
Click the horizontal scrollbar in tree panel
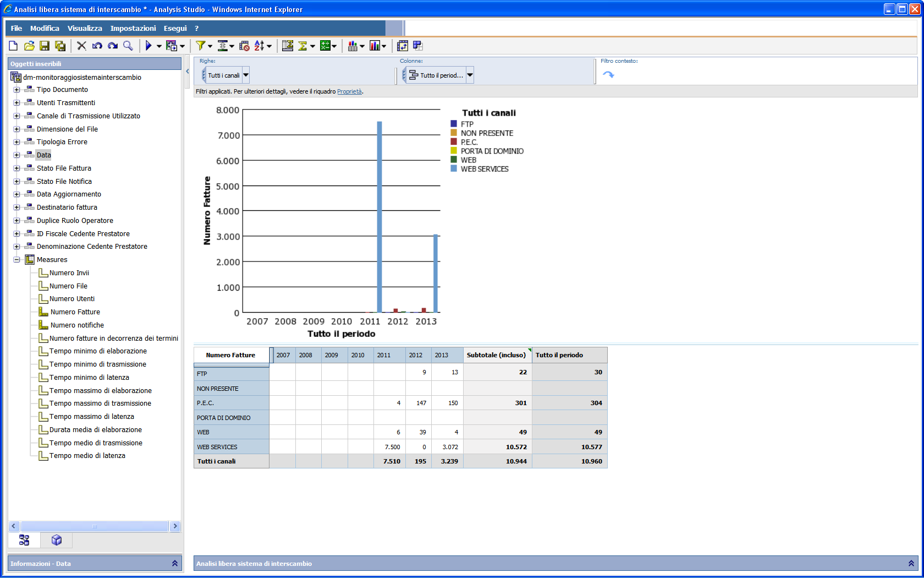95,526
